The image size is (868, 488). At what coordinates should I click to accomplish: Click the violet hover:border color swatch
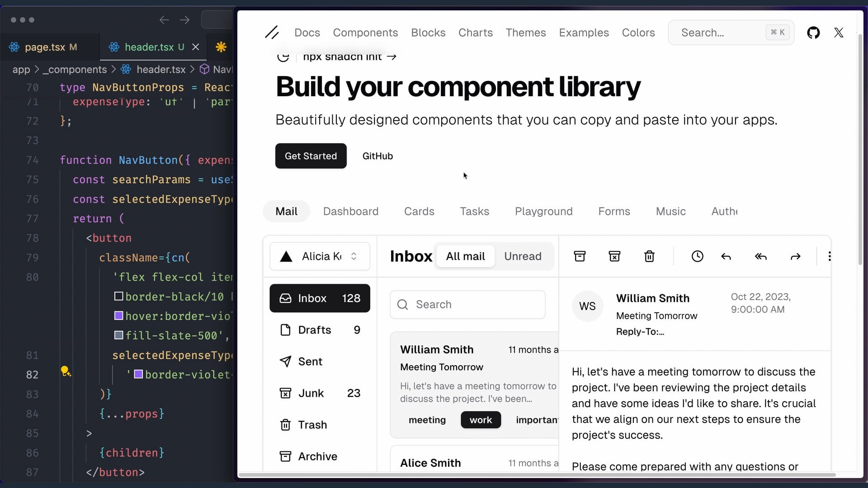pyautogui.click(x=119, y=316)
